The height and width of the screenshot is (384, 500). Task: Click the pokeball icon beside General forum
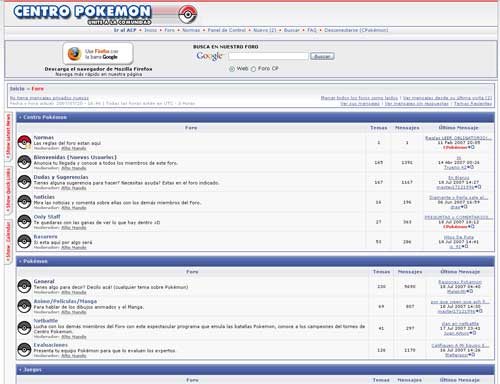point(24,286)
